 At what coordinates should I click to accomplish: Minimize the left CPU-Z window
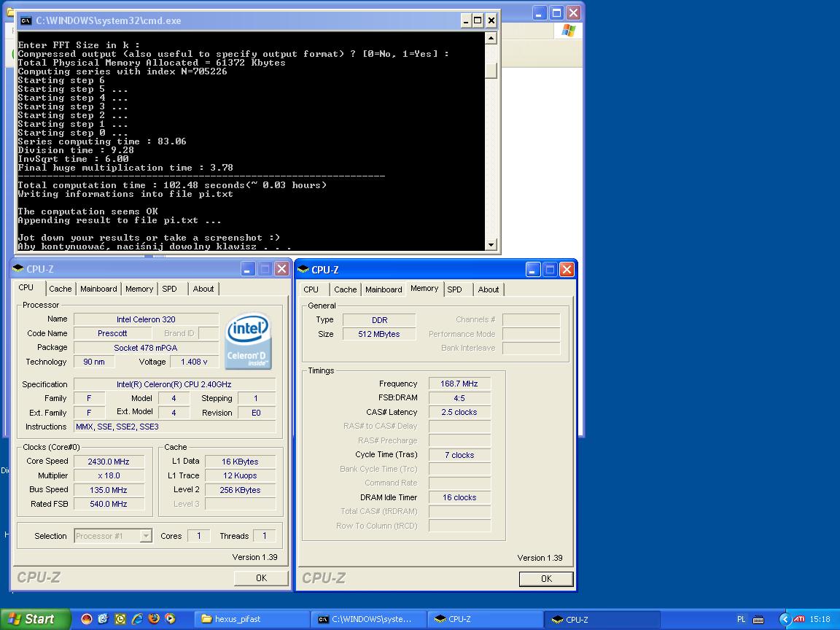(x=247, y=269)
